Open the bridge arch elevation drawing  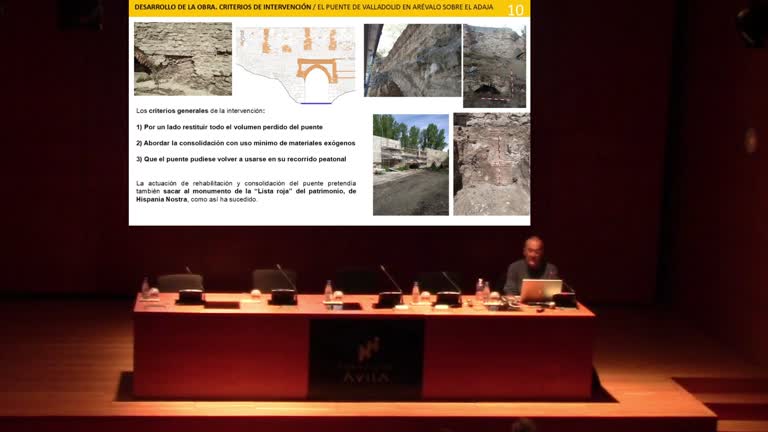pyautogui.click(x=296, y=65)
